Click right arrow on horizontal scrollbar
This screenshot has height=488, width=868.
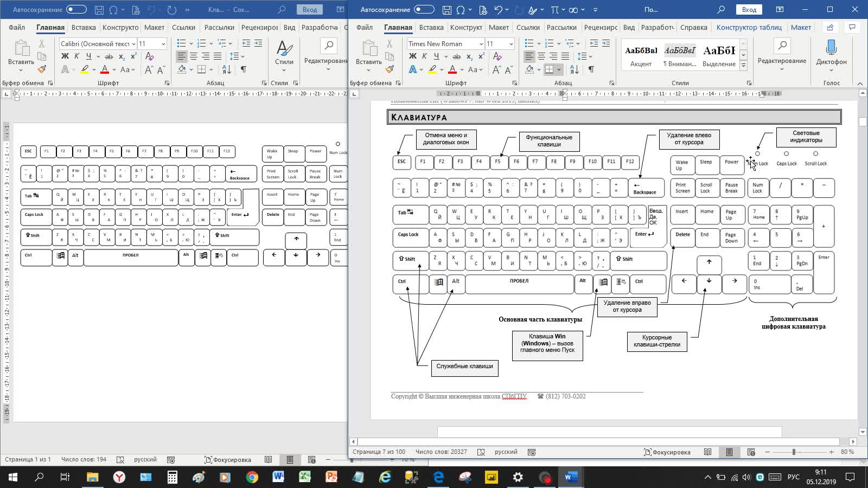coord(853,441)
